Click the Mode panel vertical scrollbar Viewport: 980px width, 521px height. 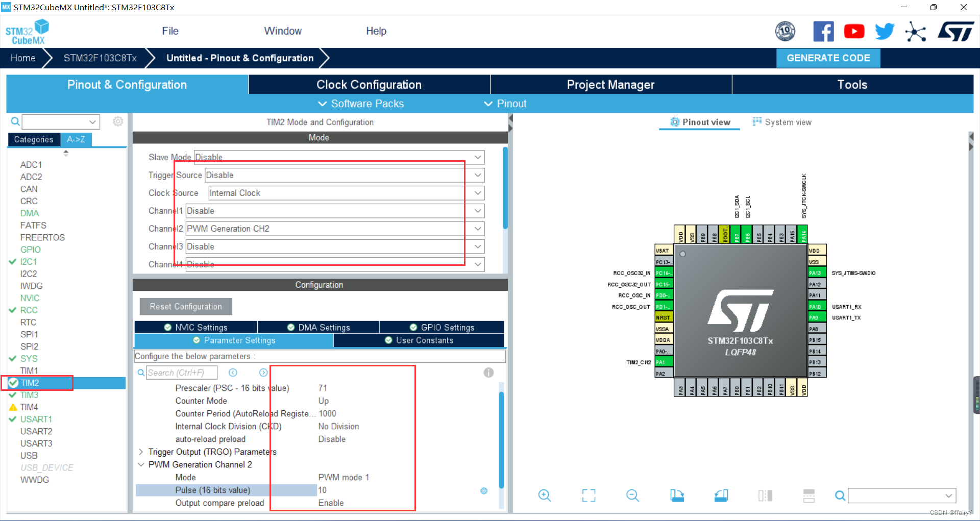tap(505, 188)
